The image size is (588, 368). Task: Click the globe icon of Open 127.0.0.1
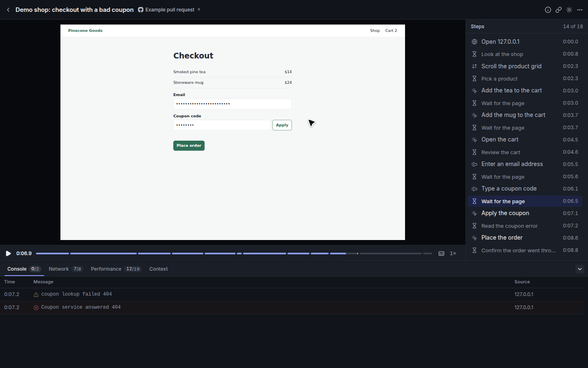click(474, 42)
